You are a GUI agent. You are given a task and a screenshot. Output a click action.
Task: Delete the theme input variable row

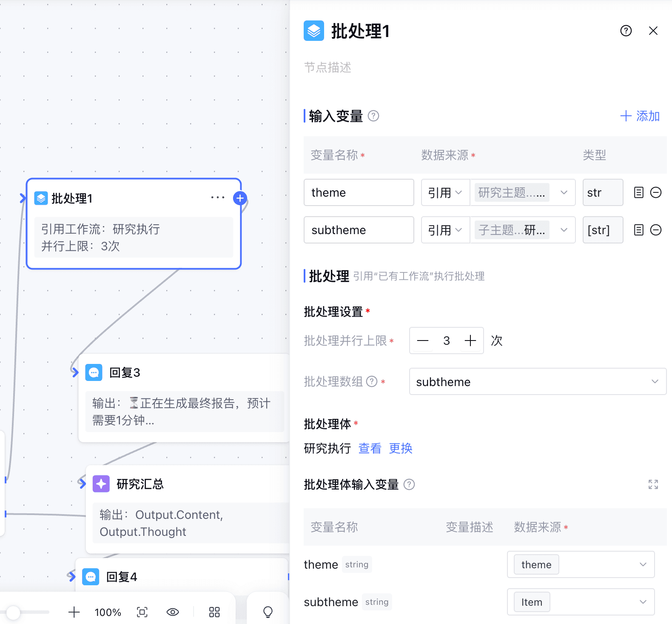point(656,193)
